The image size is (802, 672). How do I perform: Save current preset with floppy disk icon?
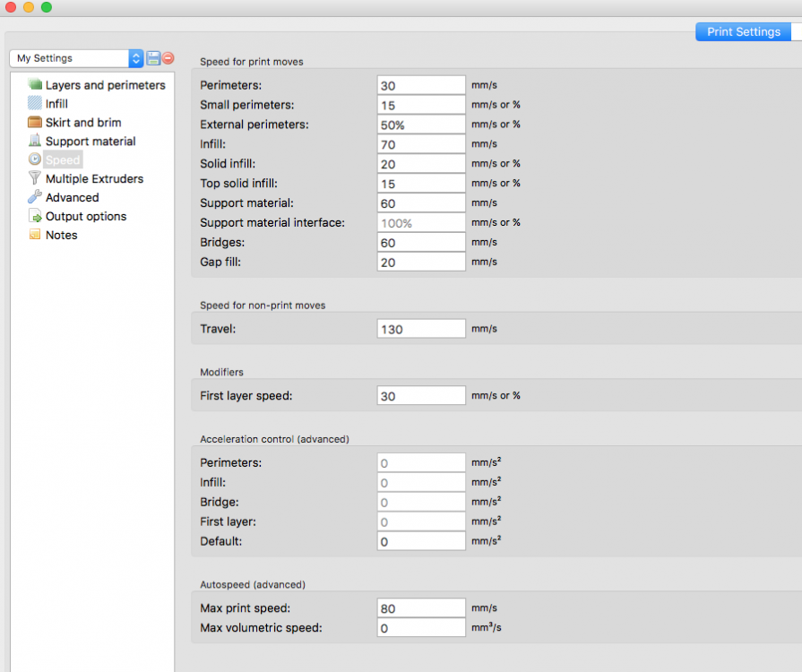click(153, 58)
